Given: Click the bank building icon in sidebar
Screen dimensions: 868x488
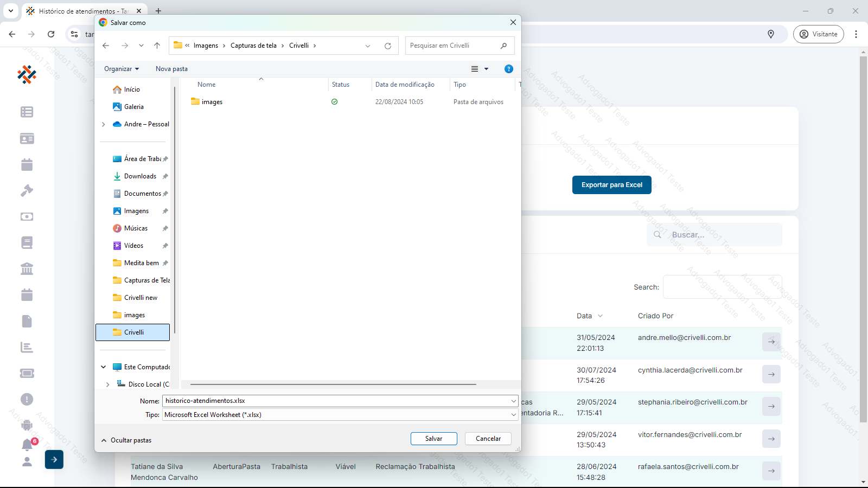Looking at the screenshot, I should click(x=27, y=268).
